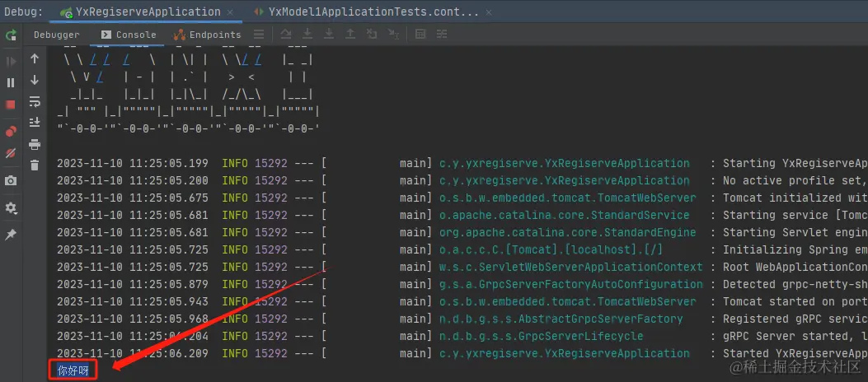Click the camera thread dump icon
Image resolution: width=868 pixels, height=382 pixels.
tap(11, 181)
